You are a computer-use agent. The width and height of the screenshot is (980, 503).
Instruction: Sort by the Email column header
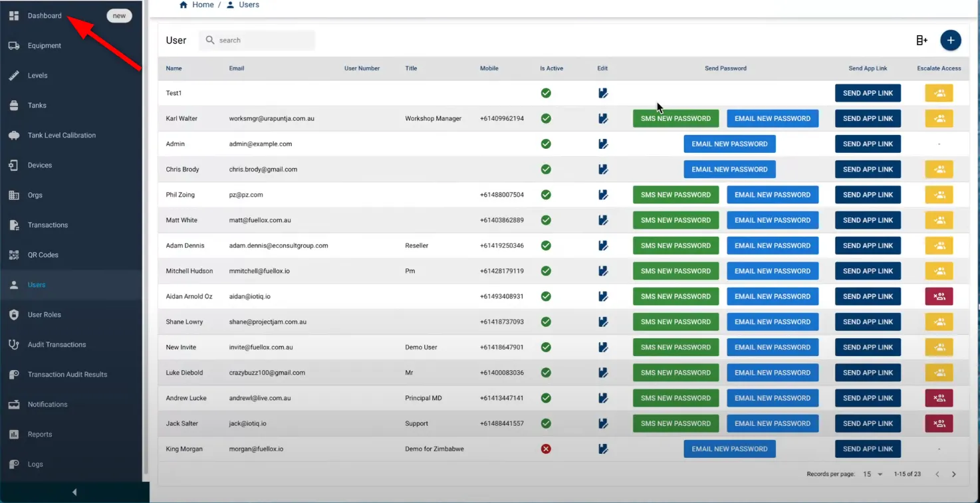pyautogui.click(x=237, y=68)
